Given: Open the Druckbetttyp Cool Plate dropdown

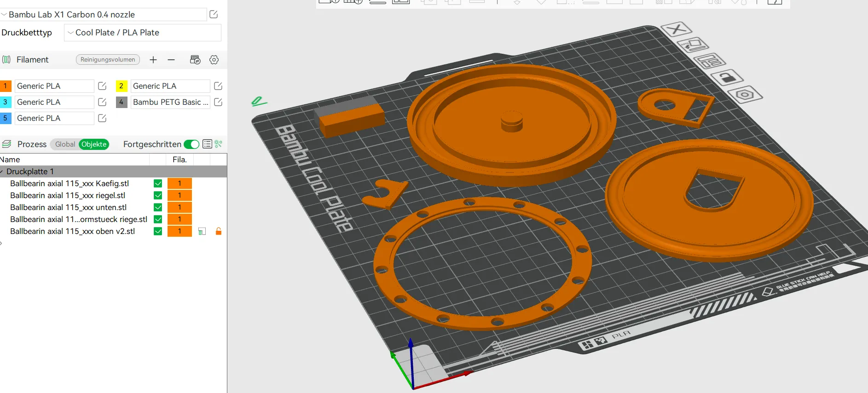Looking at the screenshot, I should coord(142,33).
